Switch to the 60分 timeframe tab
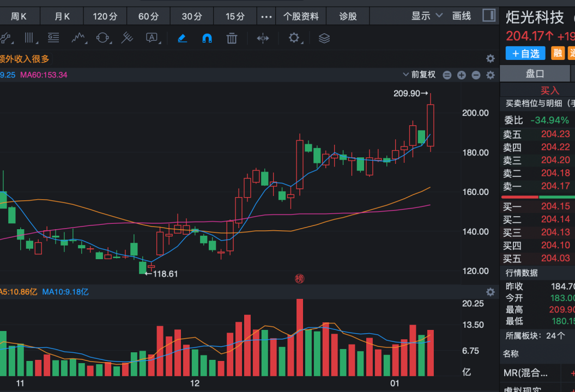This screenshot has height=392, width=575. pos(148,16)
